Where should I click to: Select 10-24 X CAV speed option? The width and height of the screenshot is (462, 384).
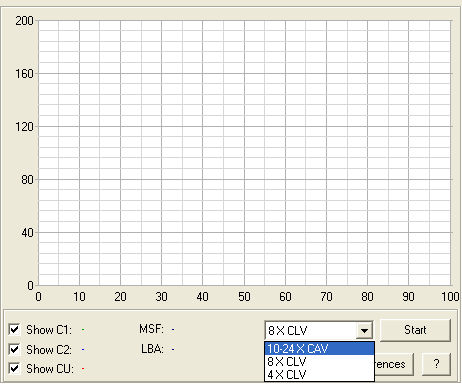[319, 349]
